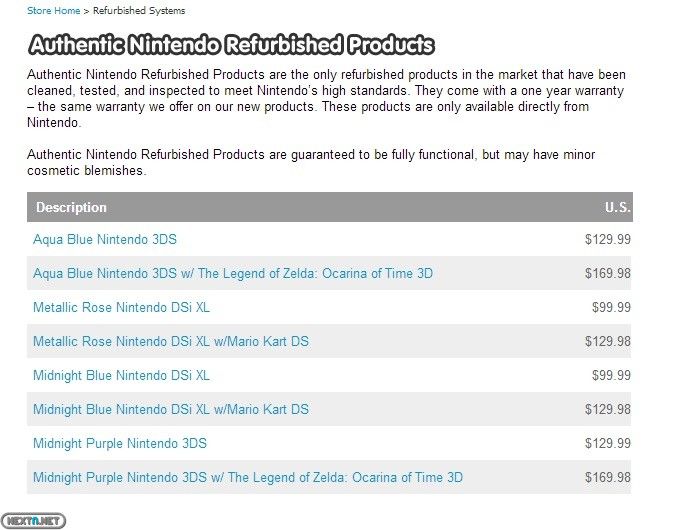The width and height of the screenshot is (688, 530).
Task: Select Aqua Blue 3DS with Ocarina of Time bundle
Action: (233, 273)
